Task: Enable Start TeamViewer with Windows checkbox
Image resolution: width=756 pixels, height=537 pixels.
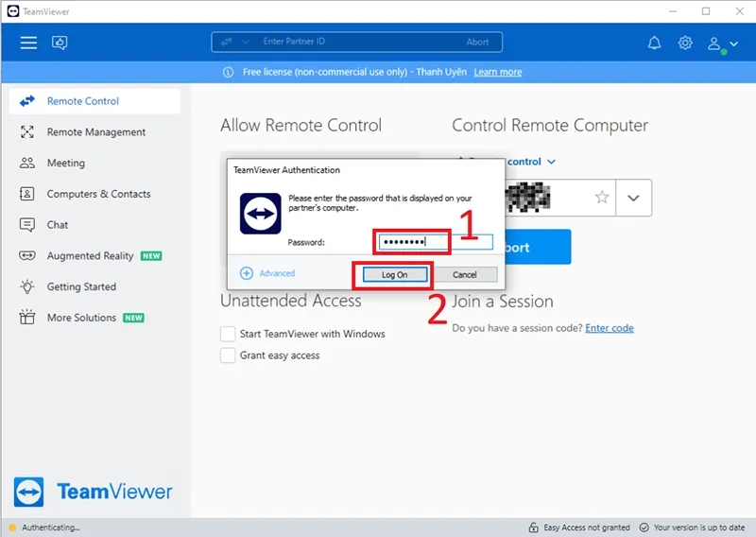Action: (x=228, y=334)
